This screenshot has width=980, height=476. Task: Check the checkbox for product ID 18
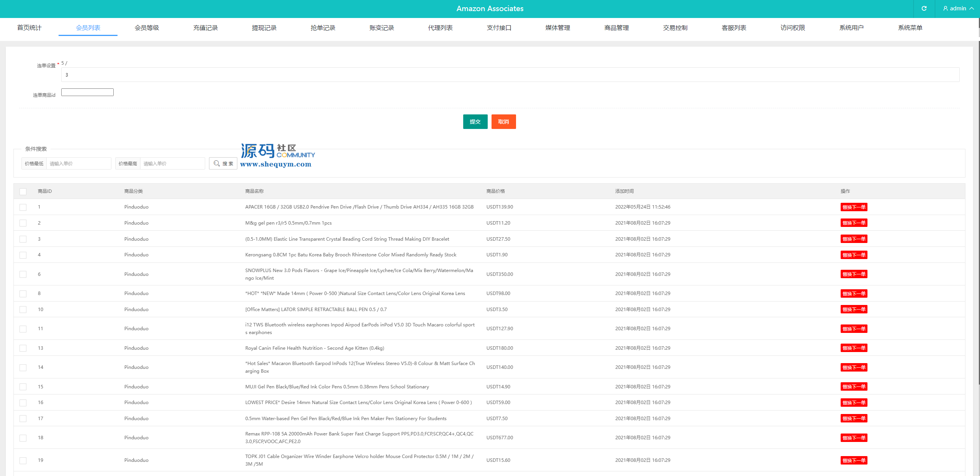[x=23, y=438]
